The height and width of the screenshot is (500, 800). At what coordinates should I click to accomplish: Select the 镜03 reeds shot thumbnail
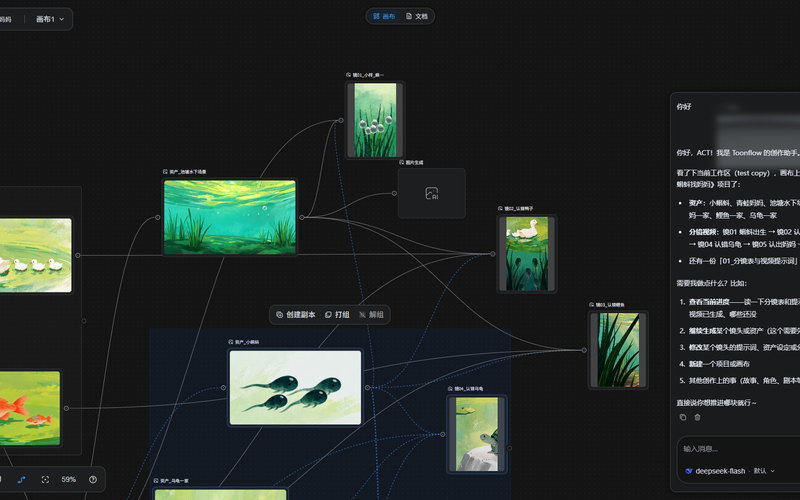pyautogui.click(x=618, y=350)
